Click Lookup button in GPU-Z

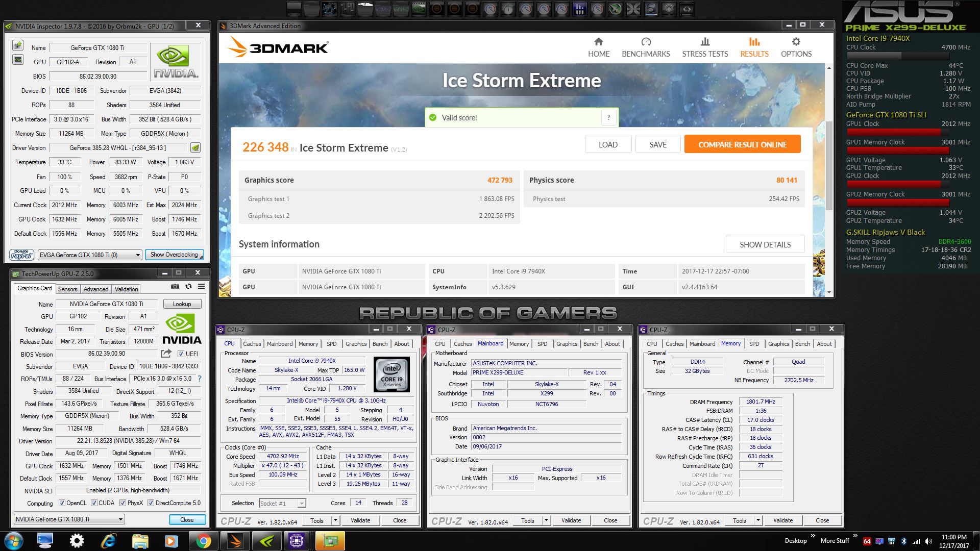click(182, 304)
